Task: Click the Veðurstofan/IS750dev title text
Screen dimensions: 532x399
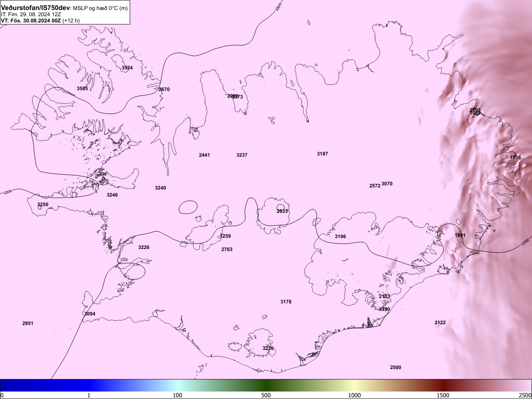Action: (36, 7)
